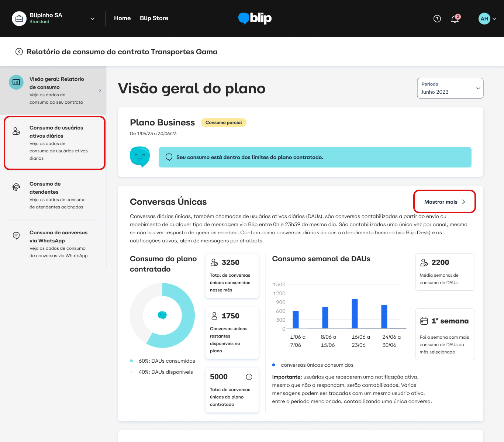Click the daily active users sidebar icon
This screenshot has height=442, width=504.
(16, 131)
